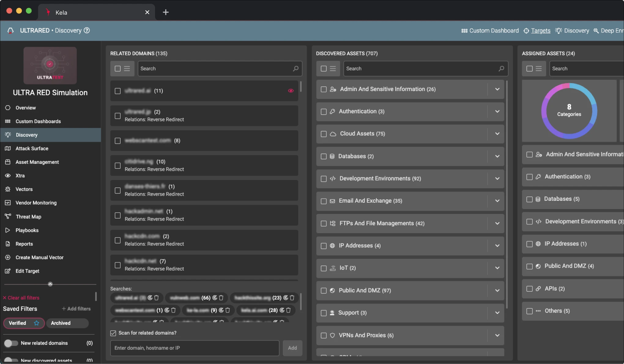Check the select-all box in Related Domains
This screenshot has width=624, height=364.
118,68
